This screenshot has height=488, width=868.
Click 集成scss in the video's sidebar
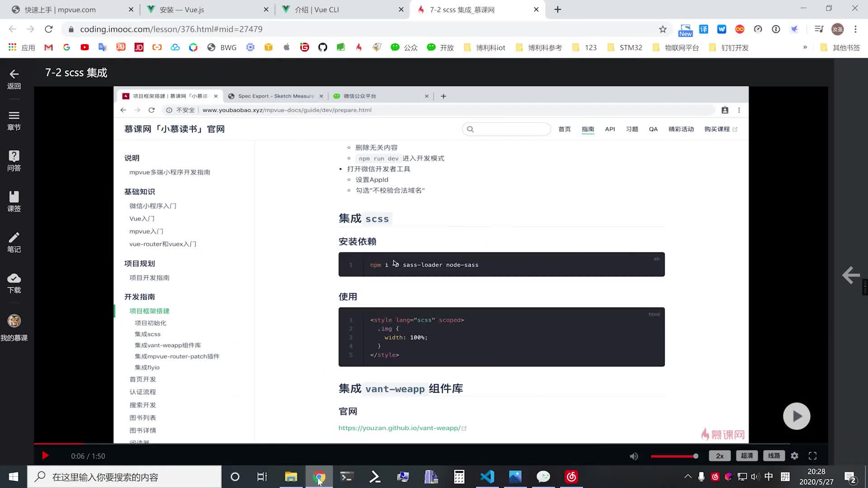[x=147, y=334]
